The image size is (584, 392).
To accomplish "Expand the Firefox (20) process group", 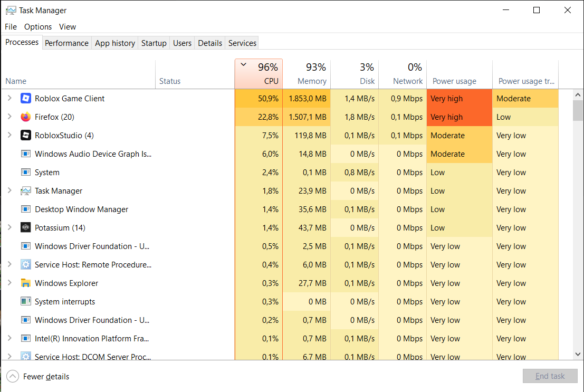I will [x=9, y=117].
